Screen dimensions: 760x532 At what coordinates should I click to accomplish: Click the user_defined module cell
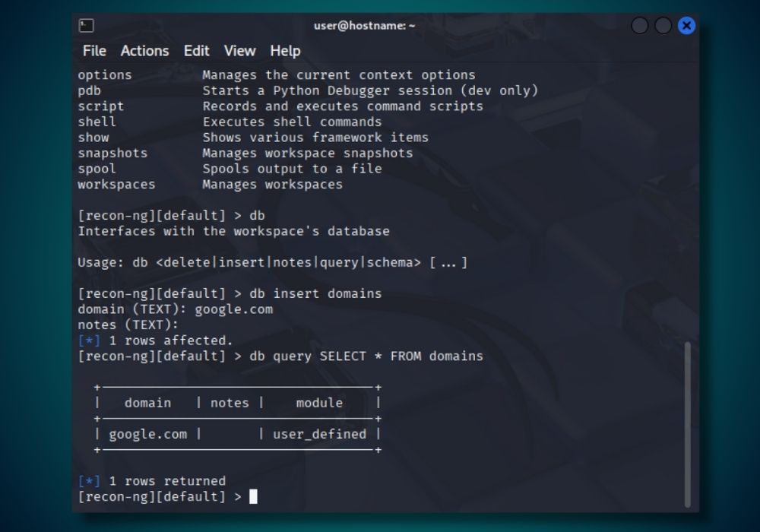pos(319,434)
